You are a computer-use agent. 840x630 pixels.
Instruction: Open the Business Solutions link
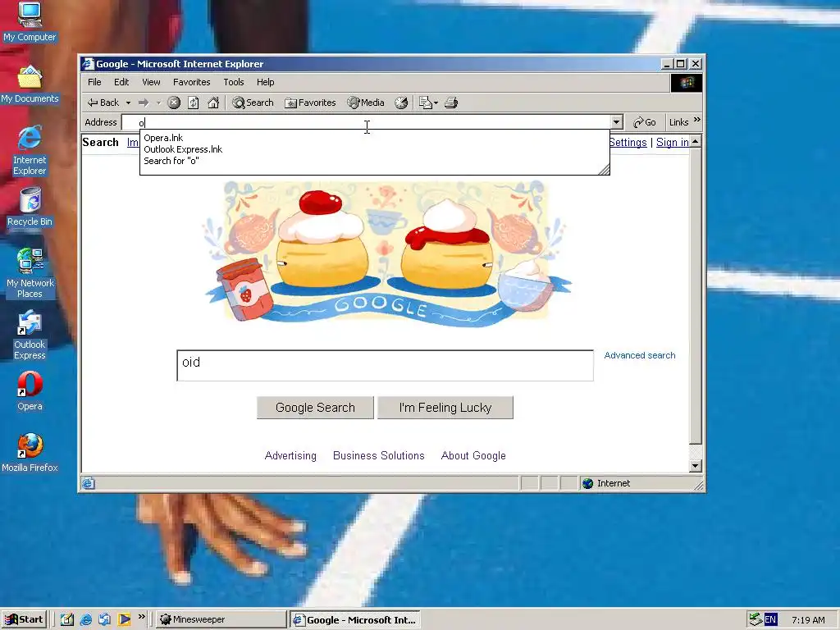click(379, 456)
